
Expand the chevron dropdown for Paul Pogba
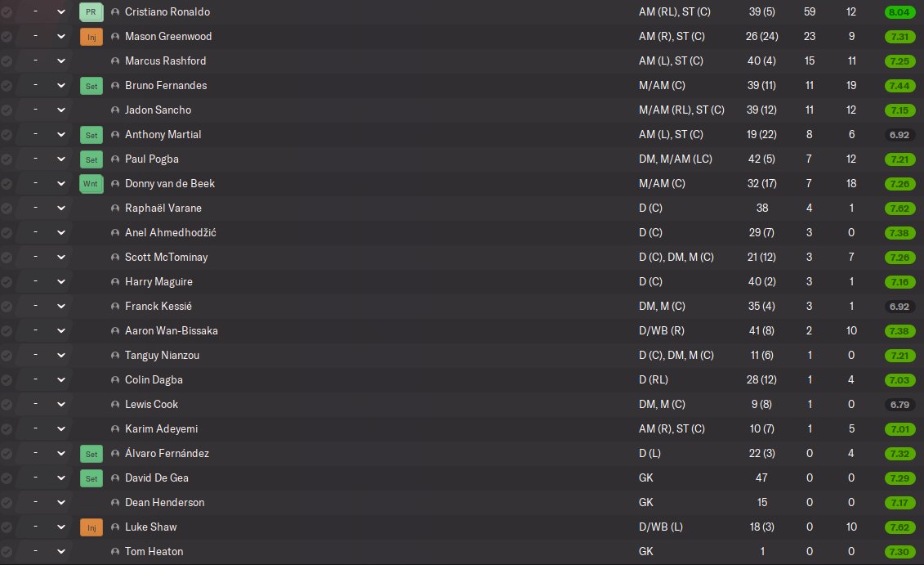tap(61, 159)
